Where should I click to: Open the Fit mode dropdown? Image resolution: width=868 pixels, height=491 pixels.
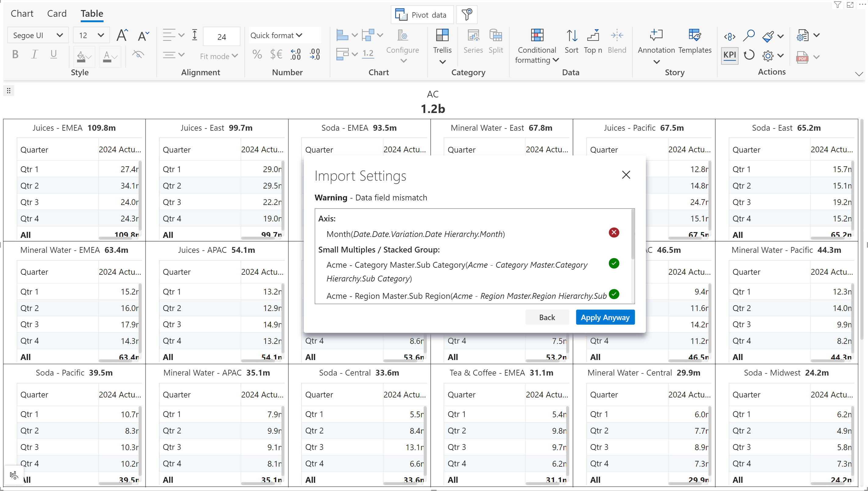(219, 56)
